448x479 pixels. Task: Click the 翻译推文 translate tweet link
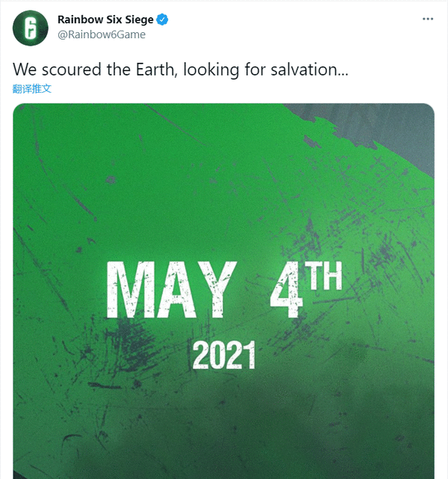point(32,89)
